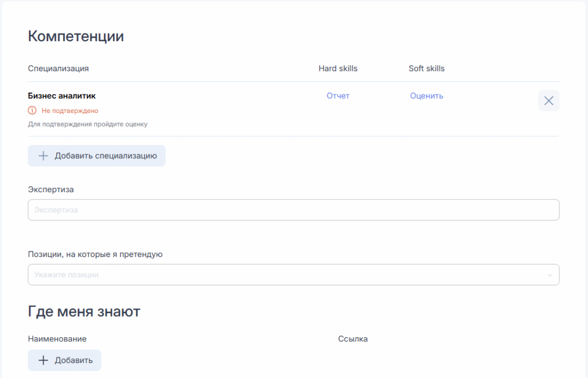This screenshot has height=378, width=588.
Task: Click the Hard skills column header
Action: click(338, 68)
